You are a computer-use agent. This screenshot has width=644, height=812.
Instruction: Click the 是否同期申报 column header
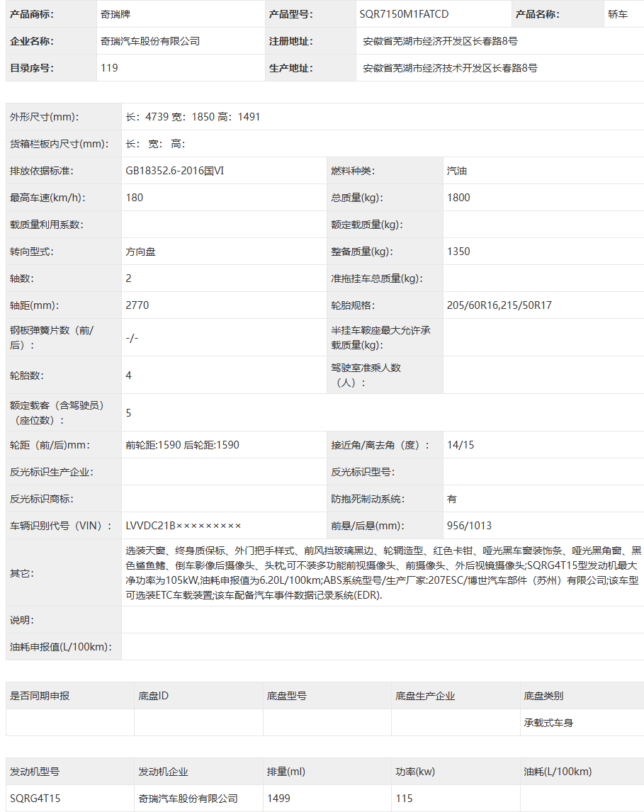pyautogui.click(x=40, y=696)
